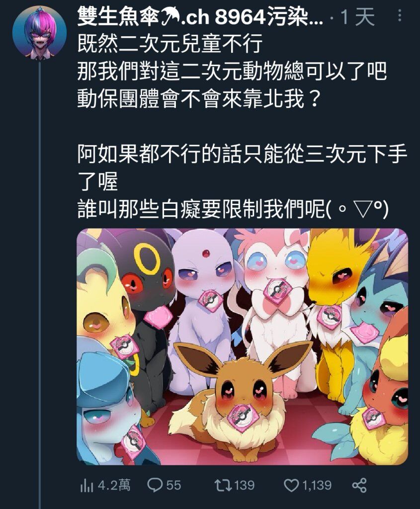Select the line '既然二次元兒童不行'

[x=170, y=44]
